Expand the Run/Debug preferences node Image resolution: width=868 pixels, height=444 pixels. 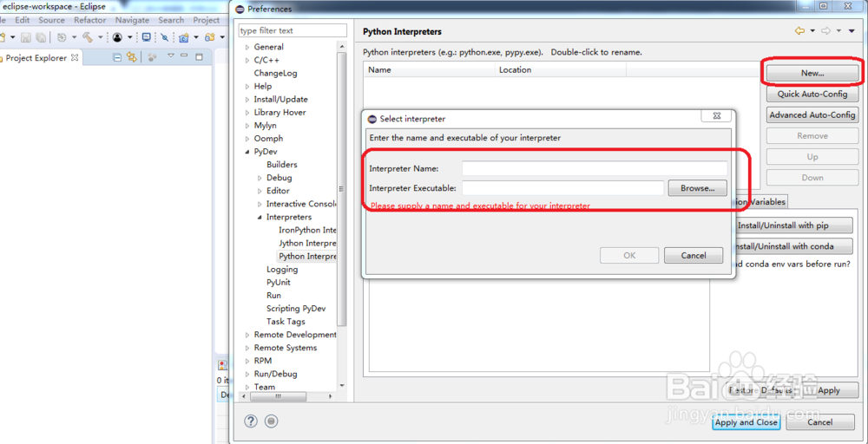pyautogui.click(x=247, y=374)
